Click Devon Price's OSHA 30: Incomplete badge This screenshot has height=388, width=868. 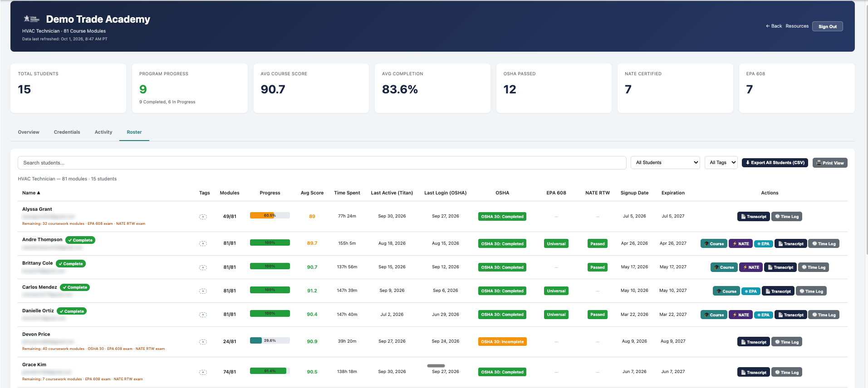pyautogui.click(x=502, y=342)
